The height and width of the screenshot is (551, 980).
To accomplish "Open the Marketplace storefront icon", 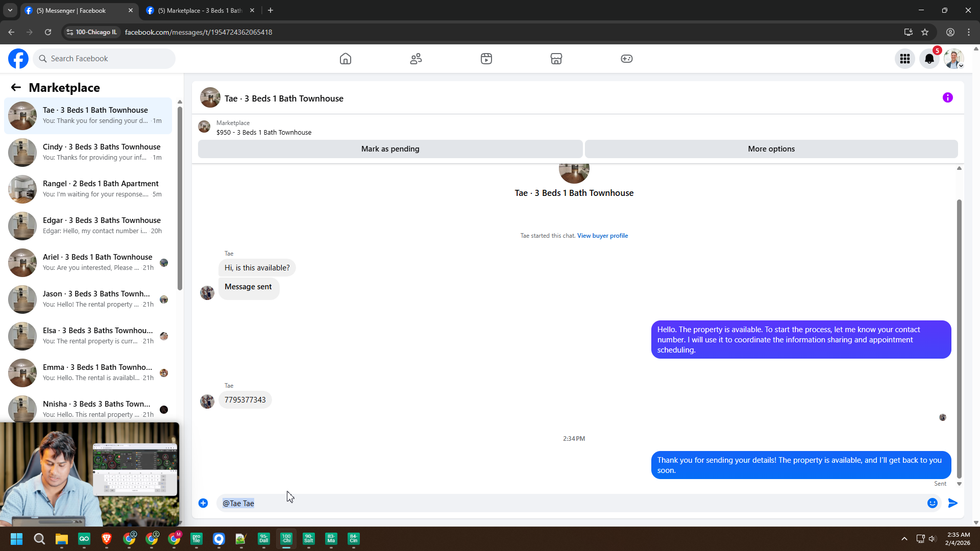I will [x=556, y=59].
